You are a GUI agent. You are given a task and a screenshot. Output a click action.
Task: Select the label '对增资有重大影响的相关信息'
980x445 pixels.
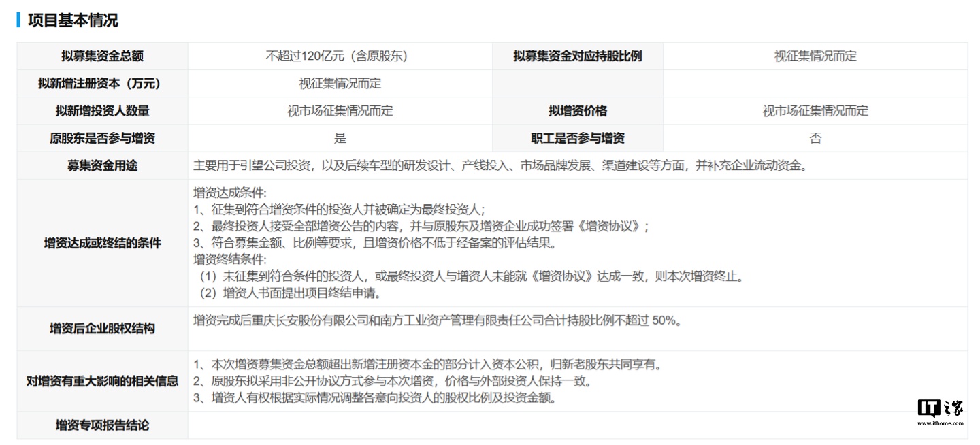tap(102, 381)
